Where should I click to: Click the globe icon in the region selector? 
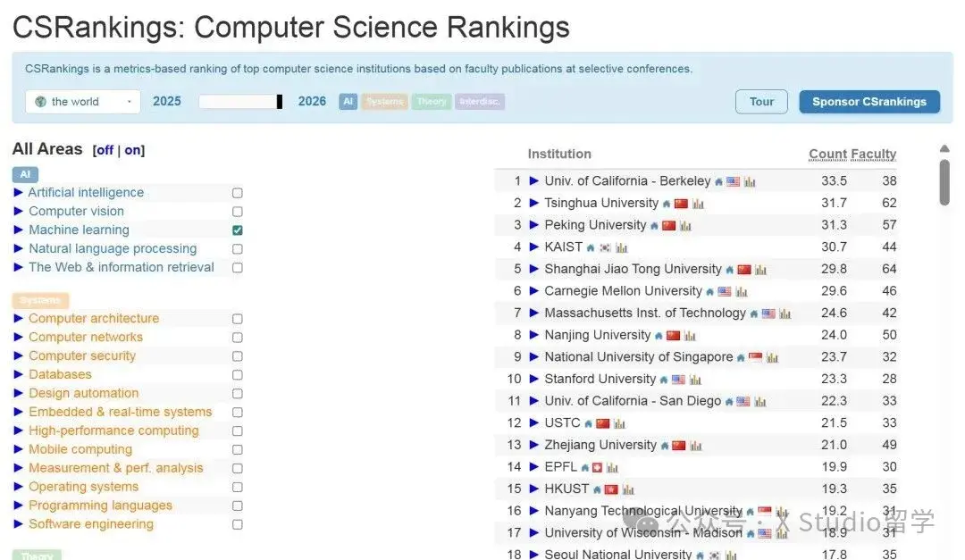(40, 102)
